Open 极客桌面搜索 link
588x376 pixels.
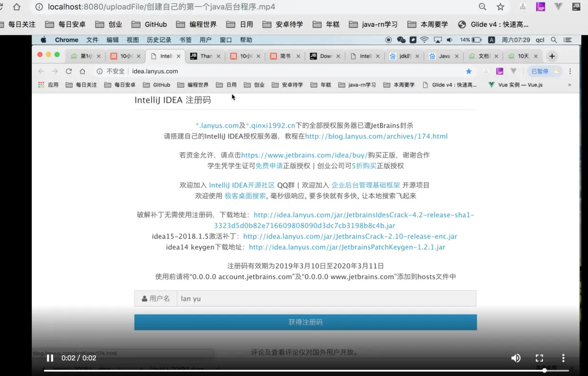point(245,196)
